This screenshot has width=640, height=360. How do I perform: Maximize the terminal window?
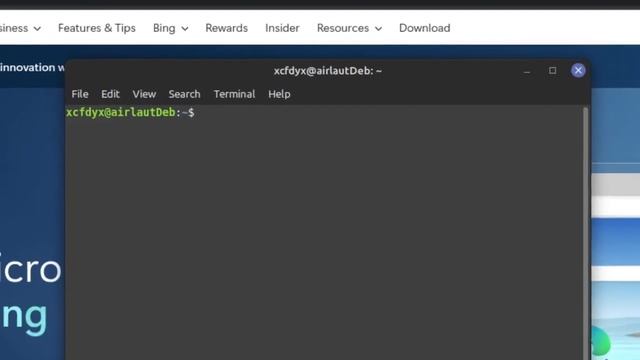click(552, 71)
